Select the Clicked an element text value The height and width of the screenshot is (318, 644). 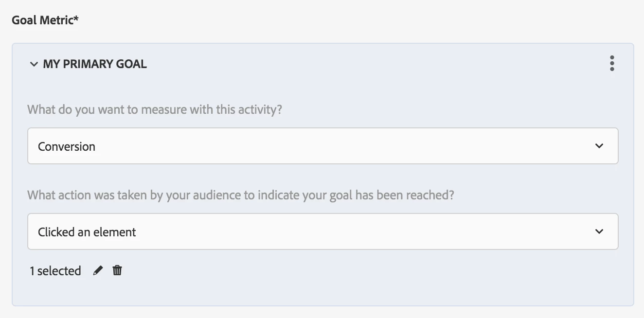(87, 232)
